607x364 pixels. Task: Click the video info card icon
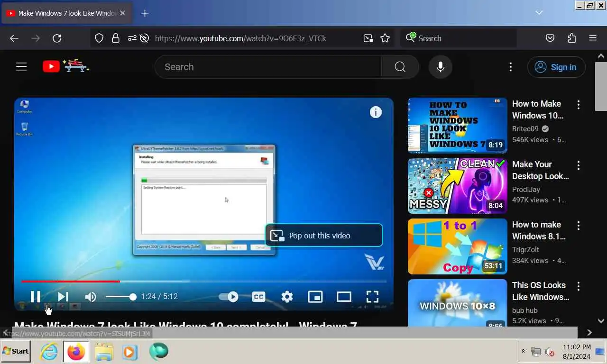coord(376,112)
